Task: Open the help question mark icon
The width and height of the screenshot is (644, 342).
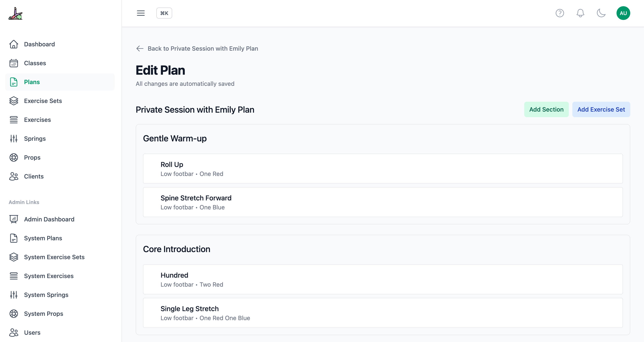Action: [x=559, y=13]
